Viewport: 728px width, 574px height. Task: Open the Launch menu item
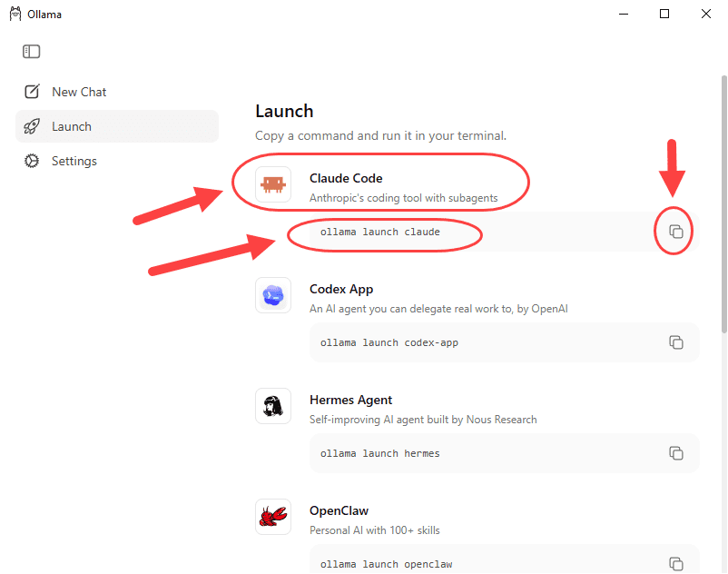pyautogui.click(x=117, y=126)
